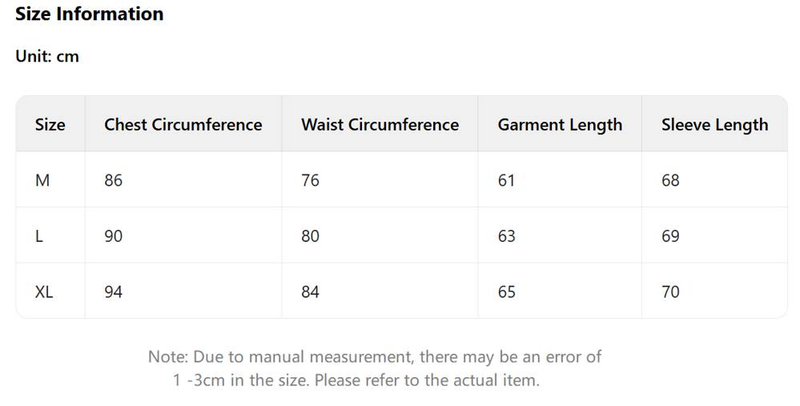
Task: Click sleeve length value 69 for L
Action: point(671,237)
